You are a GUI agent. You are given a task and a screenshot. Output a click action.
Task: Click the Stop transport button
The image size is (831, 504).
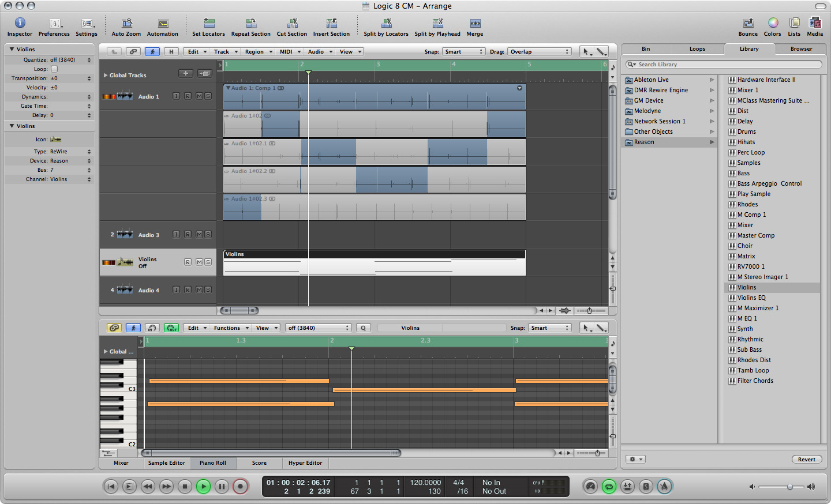point(185,486)
